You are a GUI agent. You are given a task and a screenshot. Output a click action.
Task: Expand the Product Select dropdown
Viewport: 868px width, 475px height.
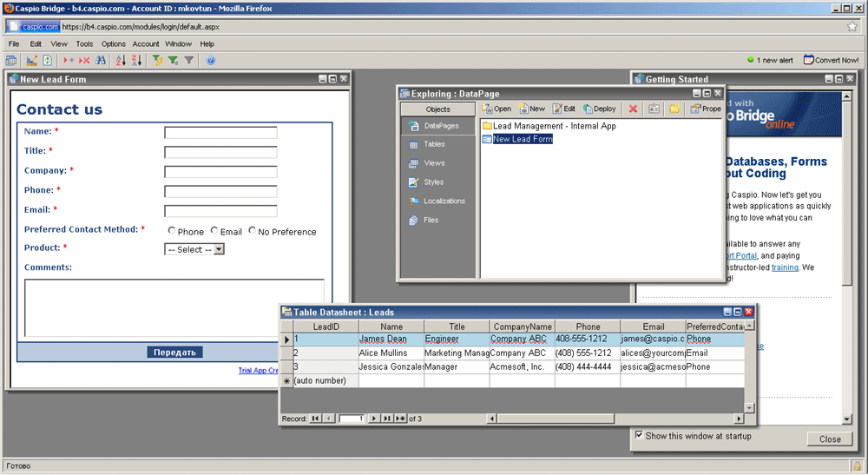pyautogui.click(x=220, y=250)
